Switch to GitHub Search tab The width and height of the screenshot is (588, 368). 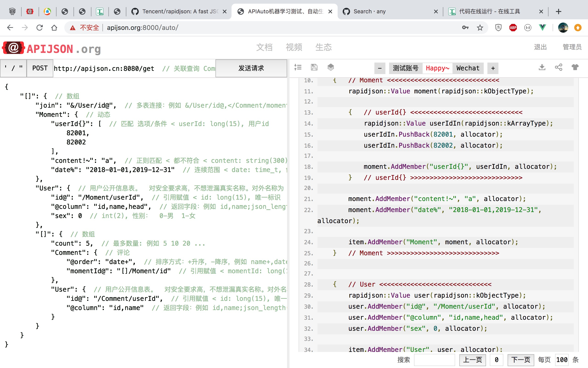coord(390,11)
